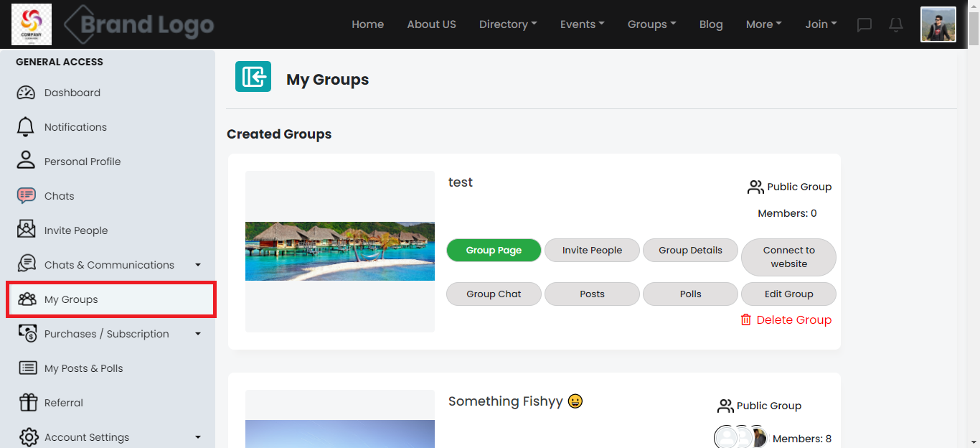Click the "Members: 0" text
This screenshot has height=448, width=980.
787,213
